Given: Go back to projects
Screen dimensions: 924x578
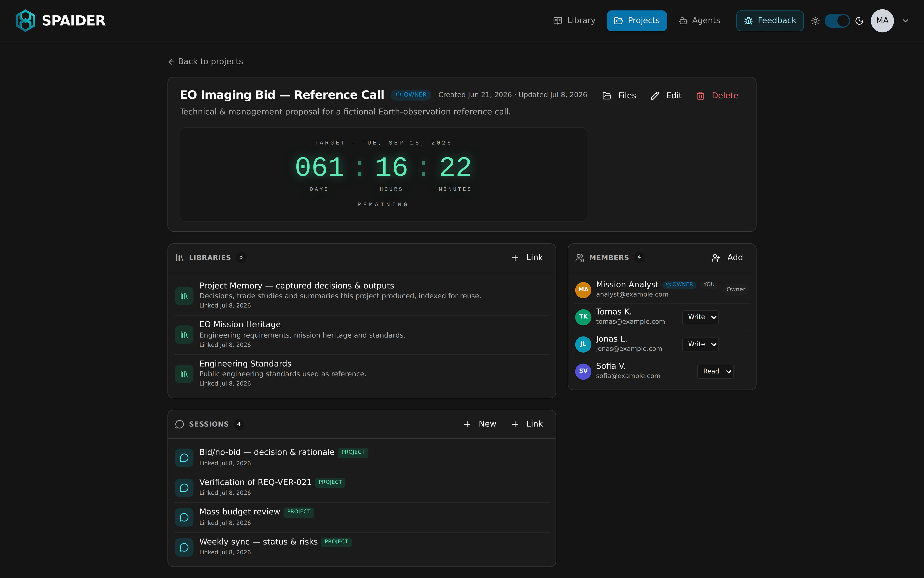Looking at the screenshot, I should point(205,62).
